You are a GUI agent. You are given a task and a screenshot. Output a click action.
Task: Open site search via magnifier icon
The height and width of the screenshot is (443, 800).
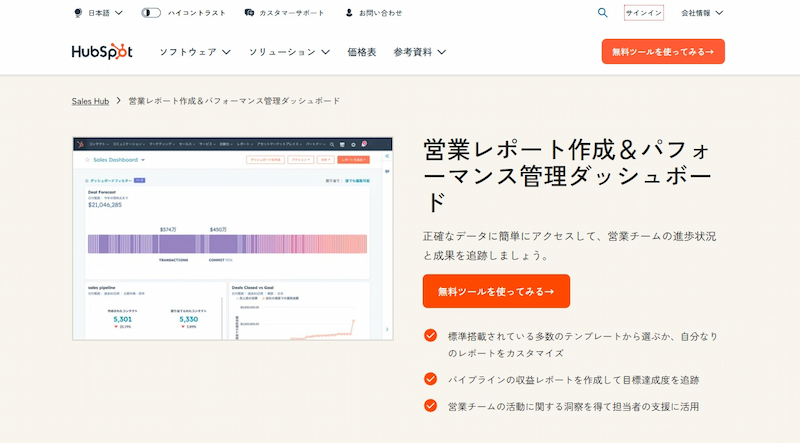coord(603,13)
